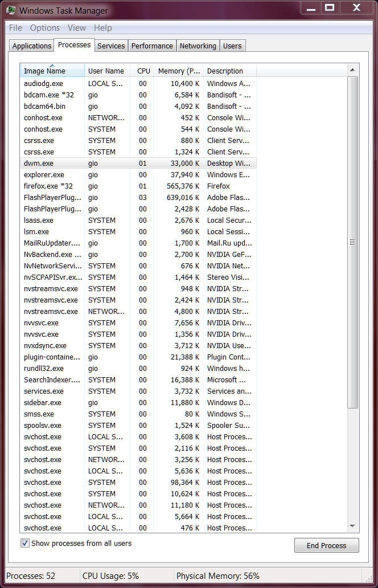Image resolution: width=378 pixels, height=588 pixels.
Task: Select the nvSCPAPISvr.exe process
Action: [138, 277]
